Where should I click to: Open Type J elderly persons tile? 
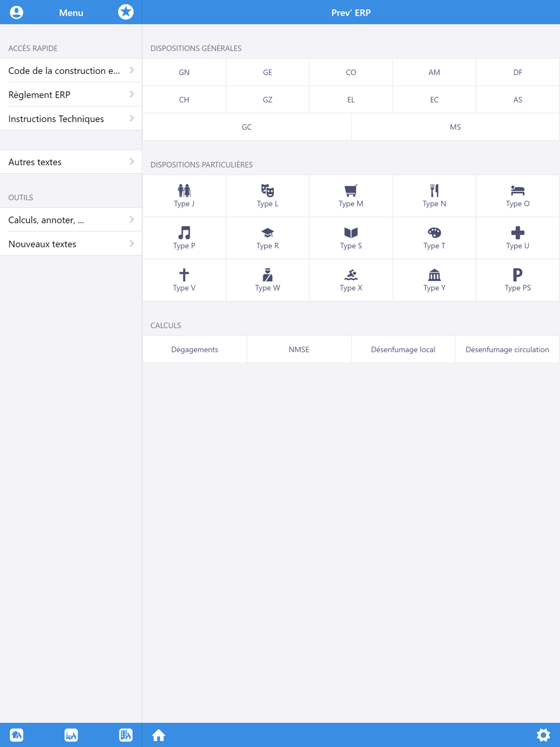click(x=184, y=196)
